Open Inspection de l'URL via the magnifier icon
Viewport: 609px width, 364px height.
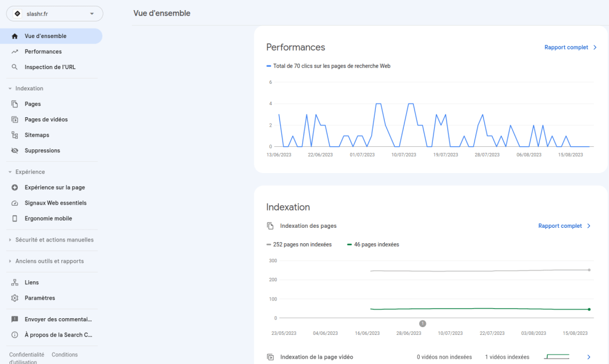point(15,67)
